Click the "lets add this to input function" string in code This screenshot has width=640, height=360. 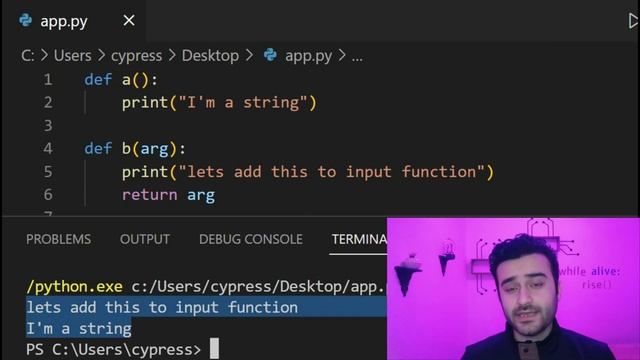click(331, 172)
